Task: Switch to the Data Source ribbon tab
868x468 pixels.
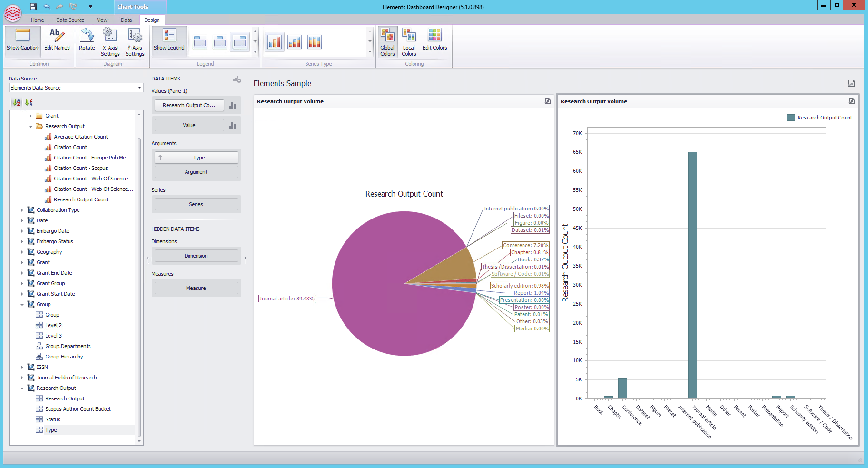Action: point(70,20)
